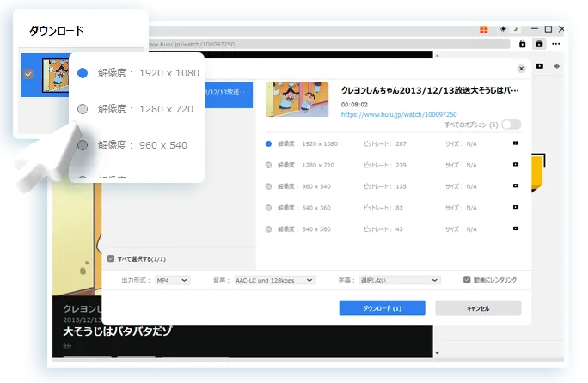Viewport: 588px width, 383px height.
Task: Select 960 x 540 in dialog list
Action: click(268, 186)
